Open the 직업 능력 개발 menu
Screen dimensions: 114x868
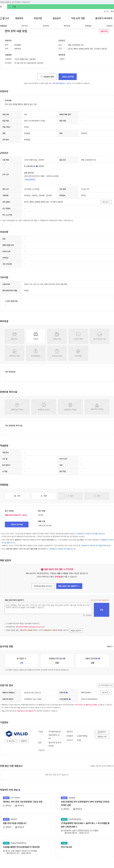(x=78, y=18)
